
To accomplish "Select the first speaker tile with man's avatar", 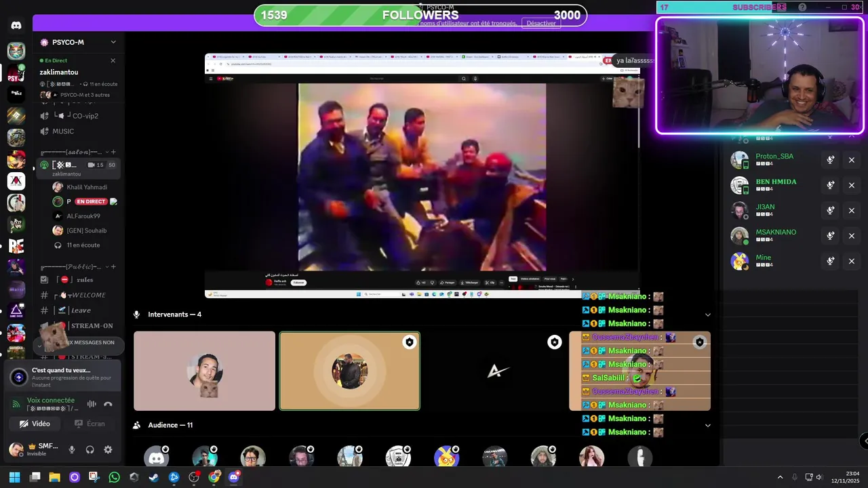I will tap(205, 371).
